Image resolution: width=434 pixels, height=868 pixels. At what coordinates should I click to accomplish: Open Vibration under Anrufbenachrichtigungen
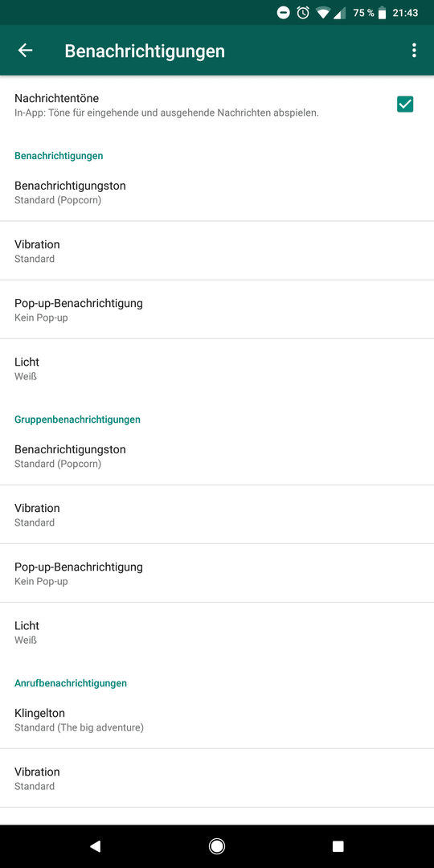(217, 778)
